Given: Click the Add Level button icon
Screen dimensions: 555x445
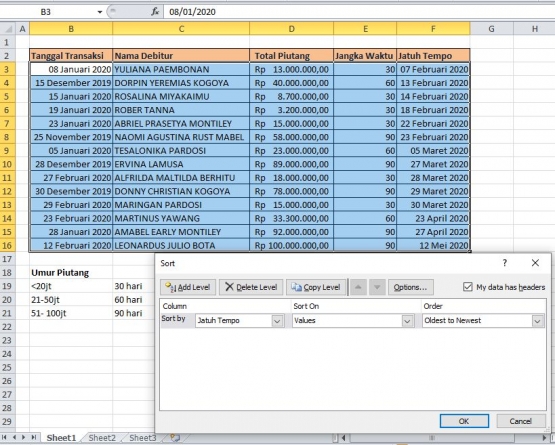Looking at the screenshot, I should (x=171, y=287).
